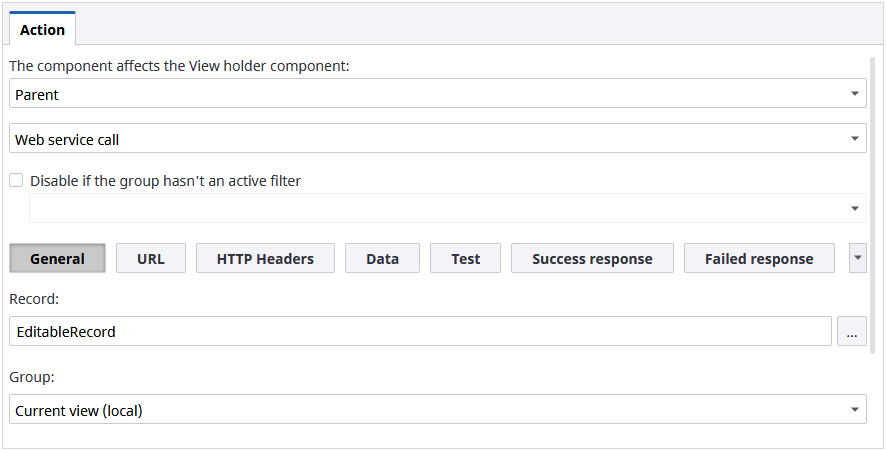Click the arrow of the Group combo box
Viewport: 886px width, 451px height.
[x=855, y=409]
